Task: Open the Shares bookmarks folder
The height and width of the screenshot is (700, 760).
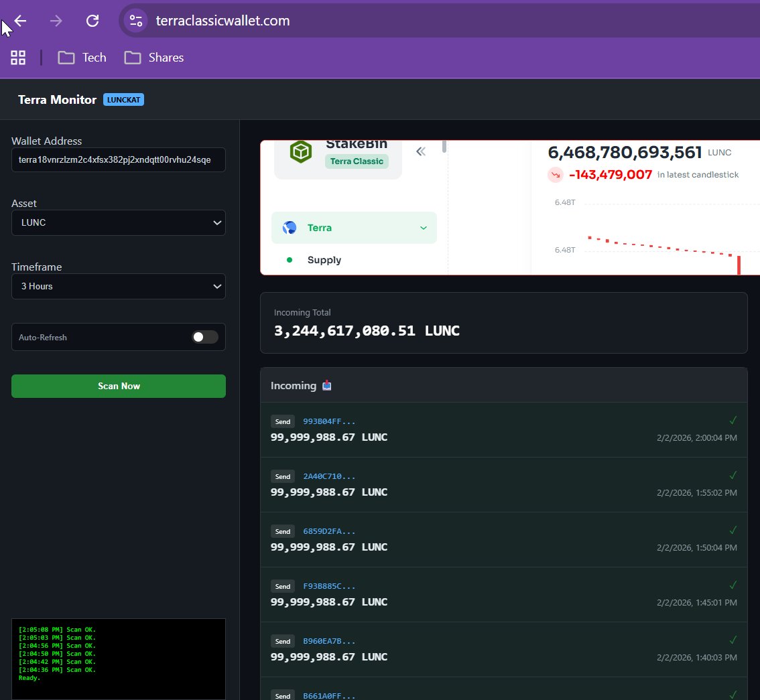Action: [x=154, y=58]
